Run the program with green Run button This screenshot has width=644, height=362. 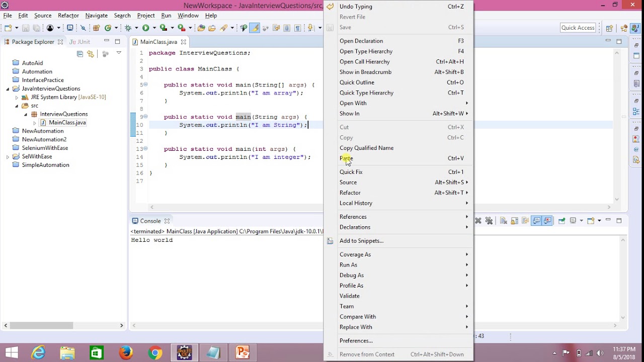(146, 28)
